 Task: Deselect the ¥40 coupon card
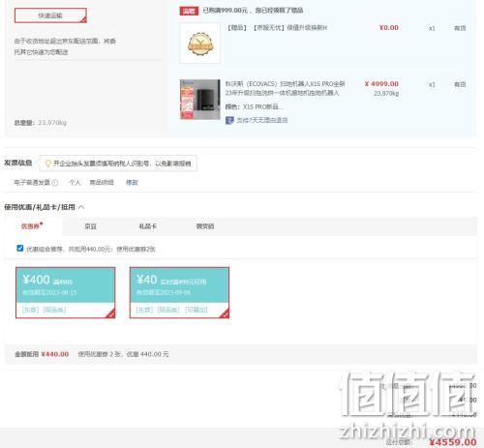point(179,292)
